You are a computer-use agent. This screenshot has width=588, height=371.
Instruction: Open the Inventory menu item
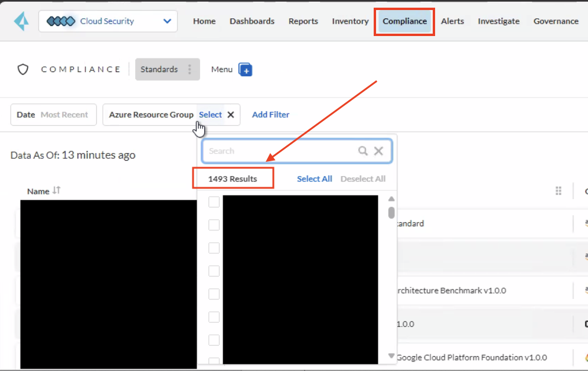pyautogui.click(x=350, y=21)
